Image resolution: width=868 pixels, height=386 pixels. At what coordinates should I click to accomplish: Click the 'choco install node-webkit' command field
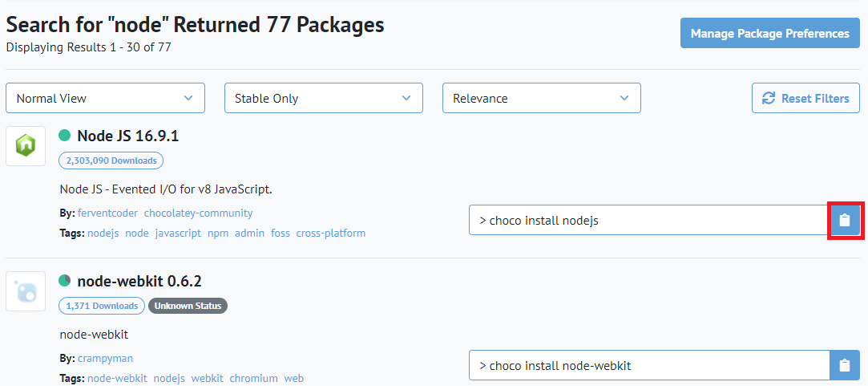(649, 365)
